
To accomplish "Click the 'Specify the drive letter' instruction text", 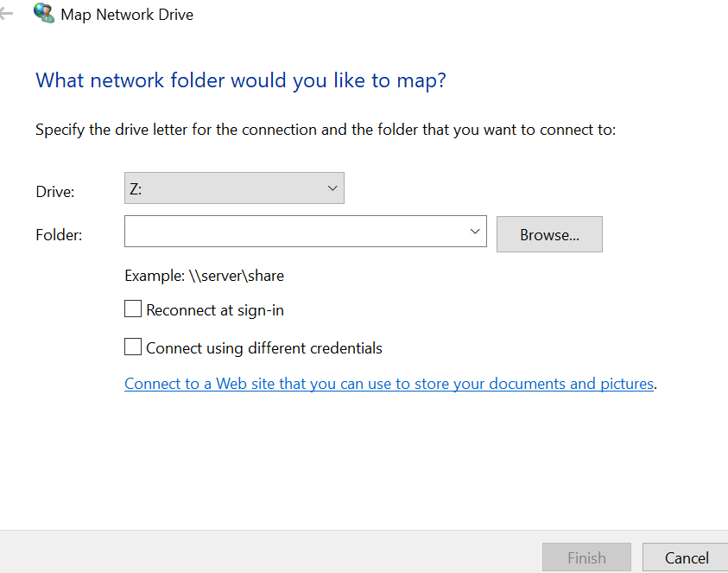I will tap(326, 130).
